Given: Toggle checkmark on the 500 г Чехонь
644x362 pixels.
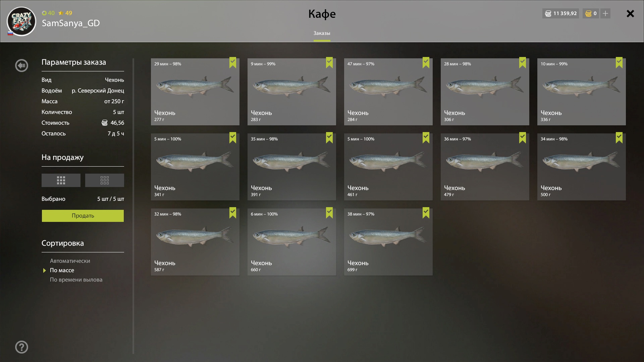Looking at the screenshot, I should 619,138.
